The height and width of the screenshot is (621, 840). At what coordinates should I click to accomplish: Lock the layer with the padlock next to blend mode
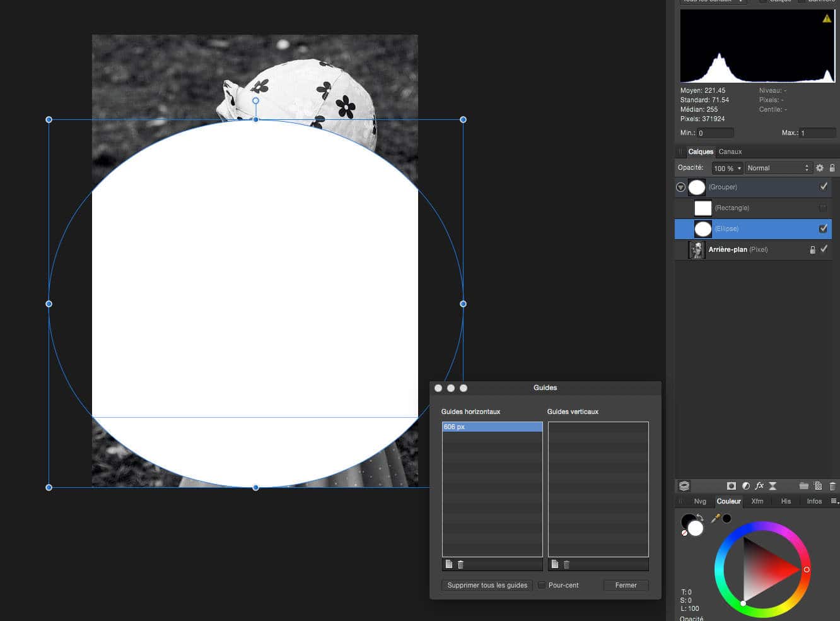click(x=832, y=168)
